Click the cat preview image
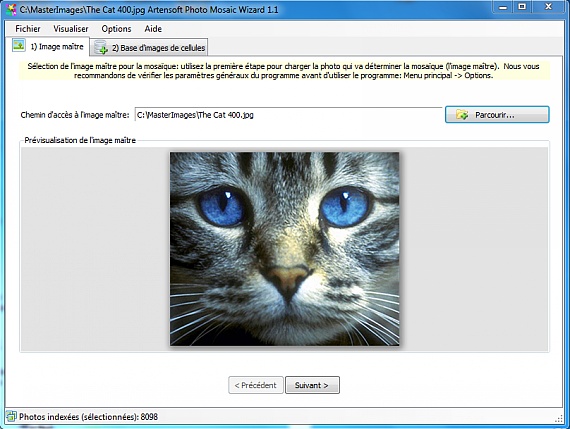 [x=284, y=249]
